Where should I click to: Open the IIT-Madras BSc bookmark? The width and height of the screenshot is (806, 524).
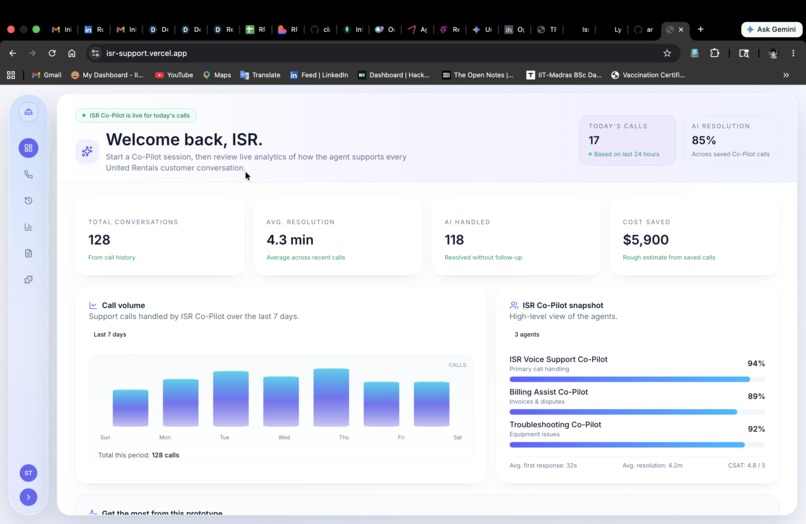click(563, 75)
